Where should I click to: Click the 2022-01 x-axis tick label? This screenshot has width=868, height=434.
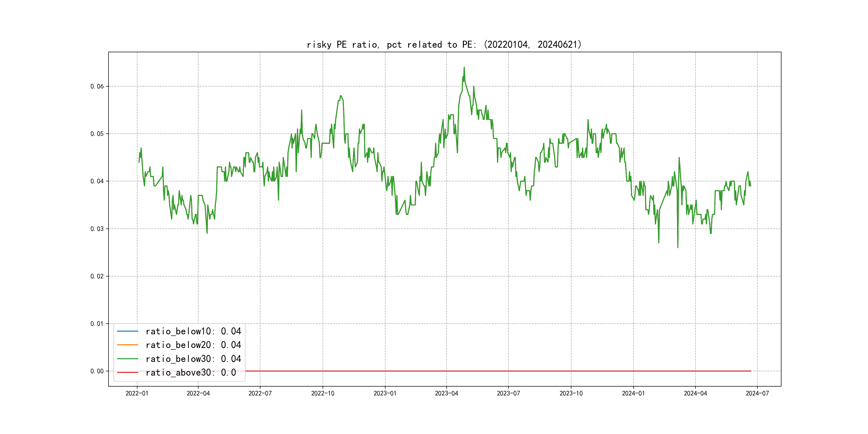coord(137,393)
